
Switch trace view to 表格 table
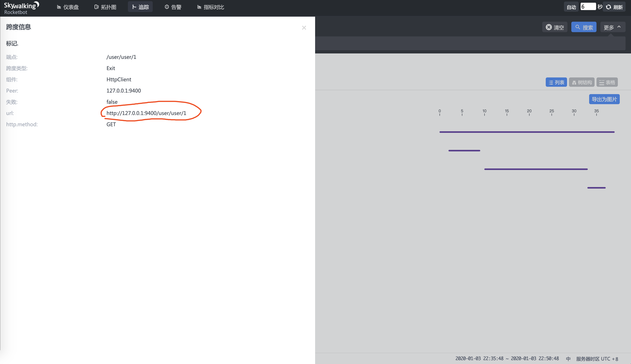point(607,82)
